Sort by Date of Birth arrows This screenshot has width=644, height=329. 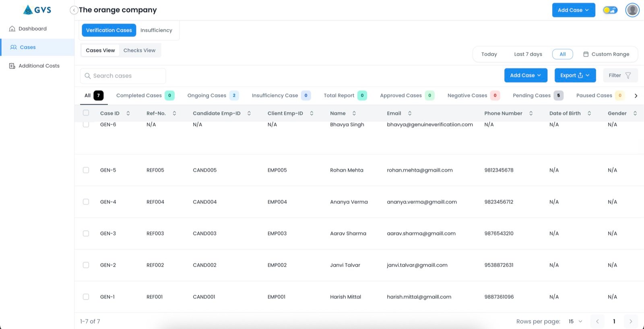point(589,113)
